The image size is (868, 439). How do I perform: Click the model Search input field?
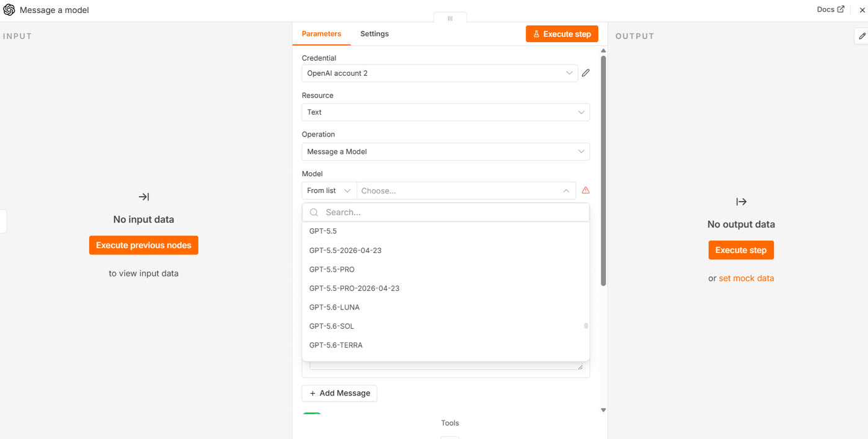pyautogui.click(x=446, y=212)
